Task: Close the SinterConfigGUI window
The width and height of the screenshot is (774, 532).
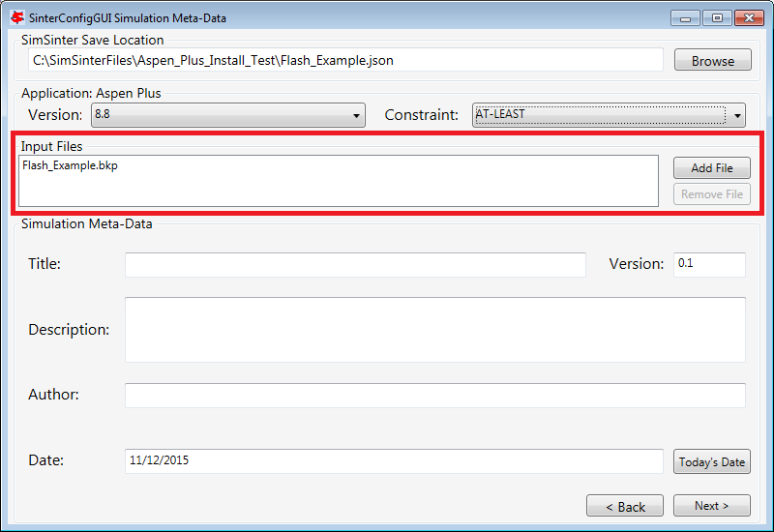Action: pyautogui.click(x=749, y=18)
